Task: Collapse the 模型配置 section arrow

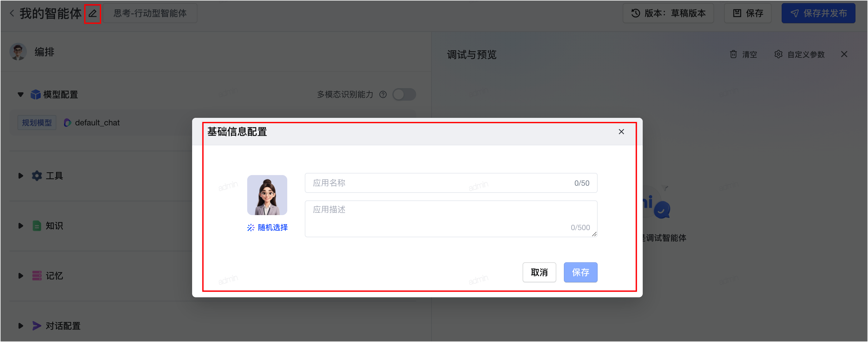Action: click(x=21, y=95)
